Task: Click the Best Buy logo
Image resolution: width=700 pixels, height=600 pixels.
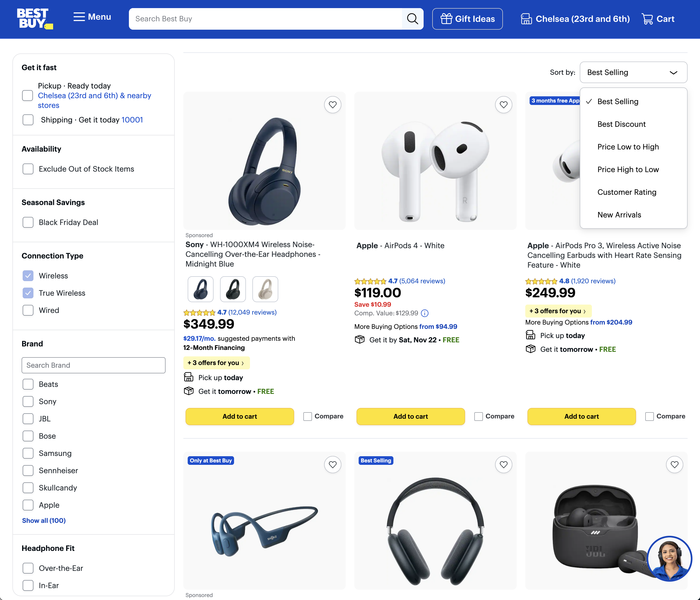Action: click(x=35, y=19)
